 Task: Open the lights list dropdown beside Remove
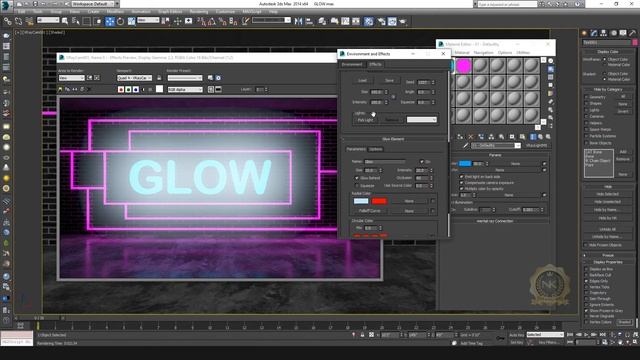point(422,120)
